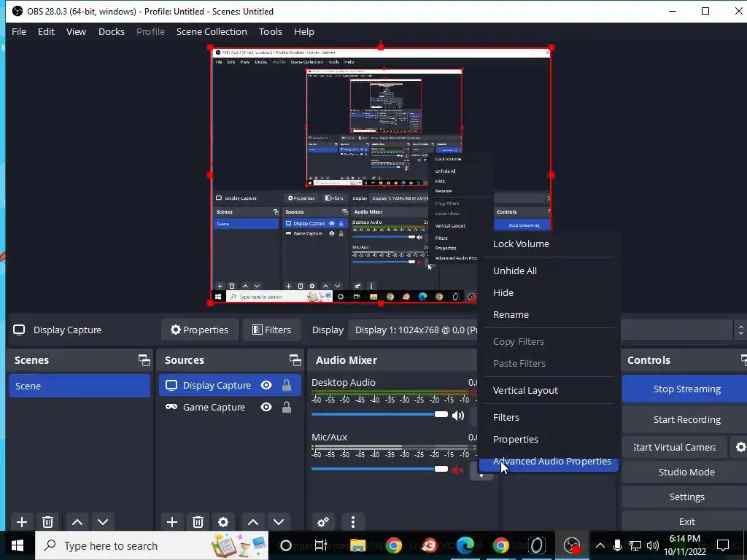Click the Filters button in source toolbar
The image size is (747, 560).
[271, 330]
